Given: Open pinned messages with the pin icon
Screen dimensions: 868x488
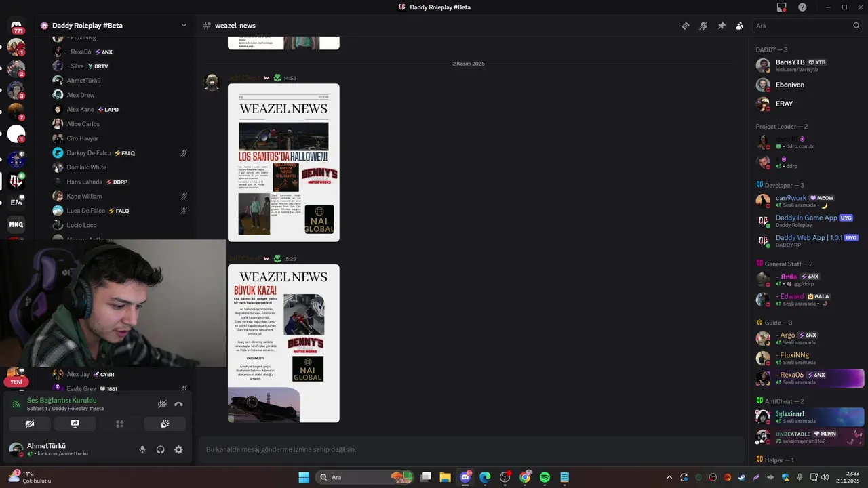Looking at the screenshot, I should (722, 26).
